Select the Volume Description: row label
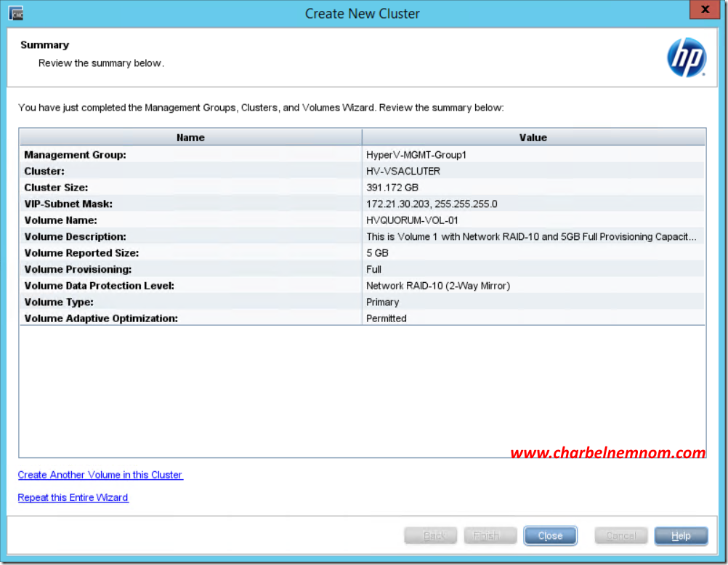This screenshot has height=565, width=728. click(x=76, y=236)
